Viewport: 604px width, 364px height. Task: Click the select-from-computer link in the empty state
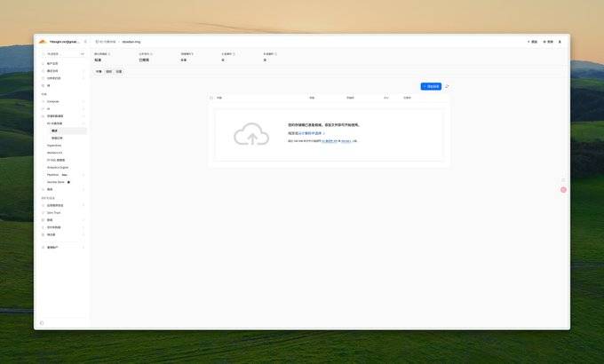pyautogui.click(x=306, y=132)
